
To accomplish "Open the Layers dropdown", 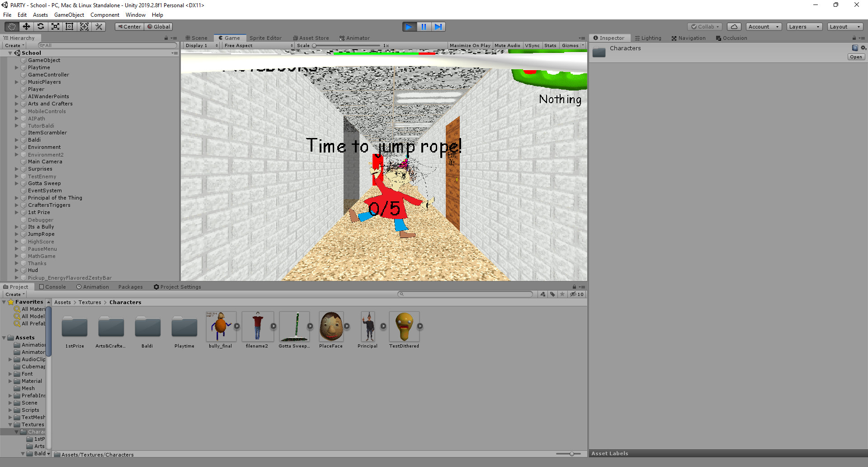I will (x=804, y=27).
